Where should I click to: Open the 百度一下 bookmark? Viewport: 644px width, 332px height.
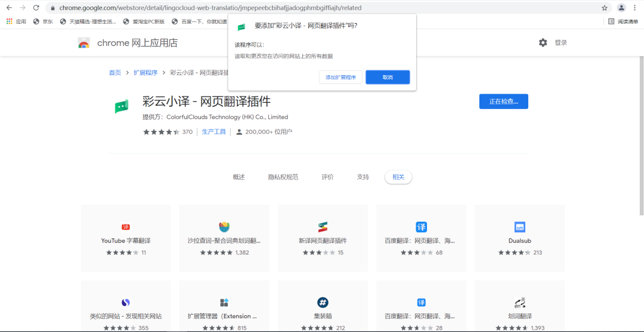(x=199, y=21)
